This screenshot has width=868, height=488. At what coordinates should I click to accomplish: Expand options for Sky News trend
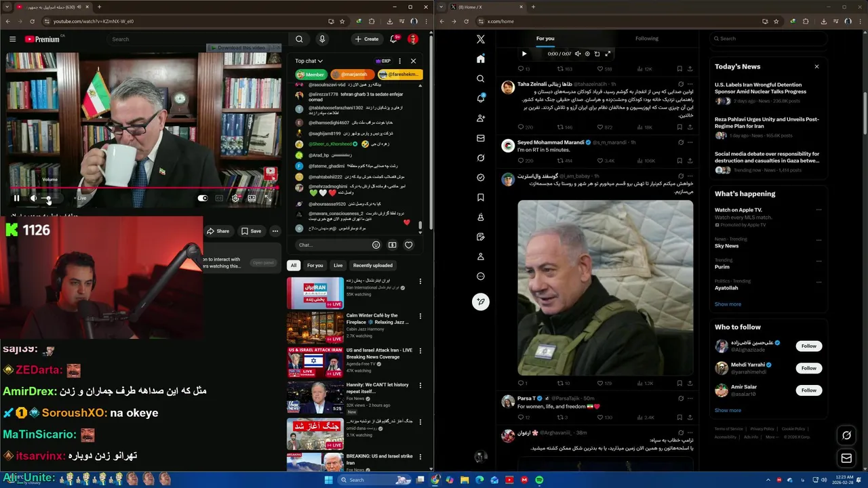click(818, 241)
